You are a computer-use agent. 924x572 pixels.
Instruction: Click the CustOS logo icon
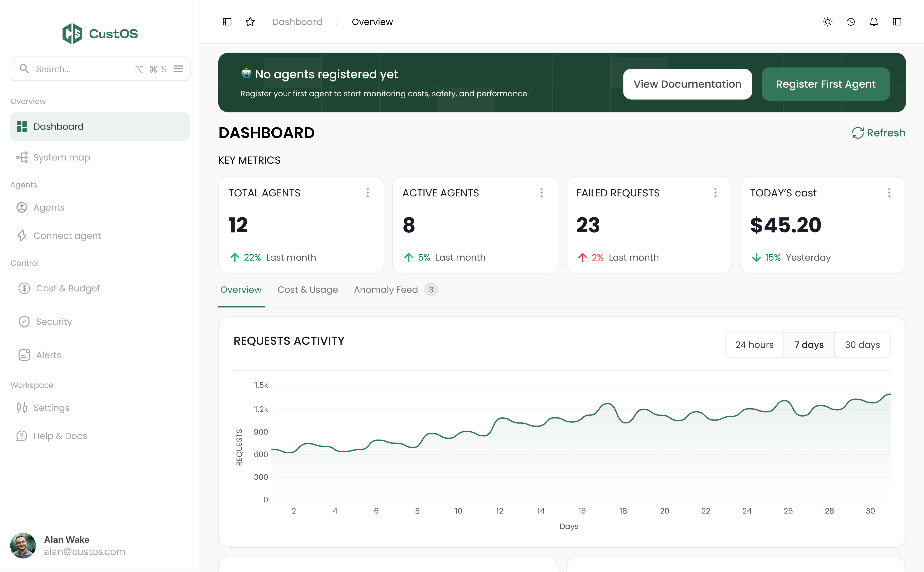point(72,34)
